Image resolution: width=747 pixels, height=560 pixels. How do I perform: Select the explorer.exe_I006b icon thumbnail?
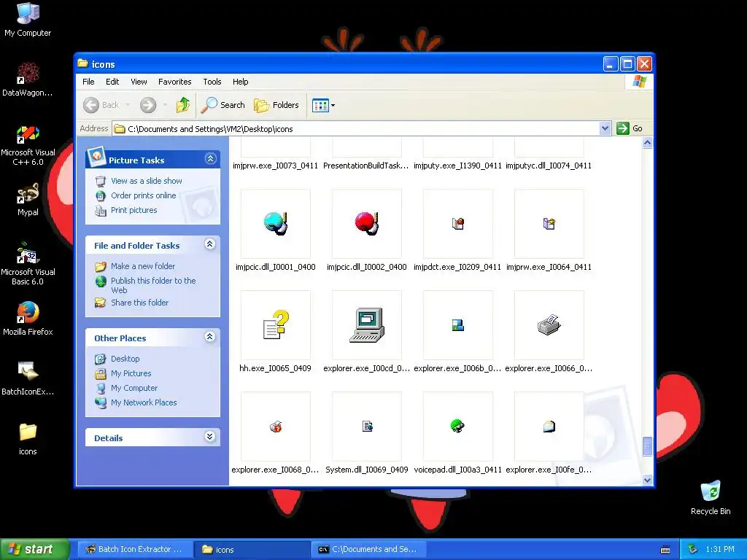click(458, 324)
